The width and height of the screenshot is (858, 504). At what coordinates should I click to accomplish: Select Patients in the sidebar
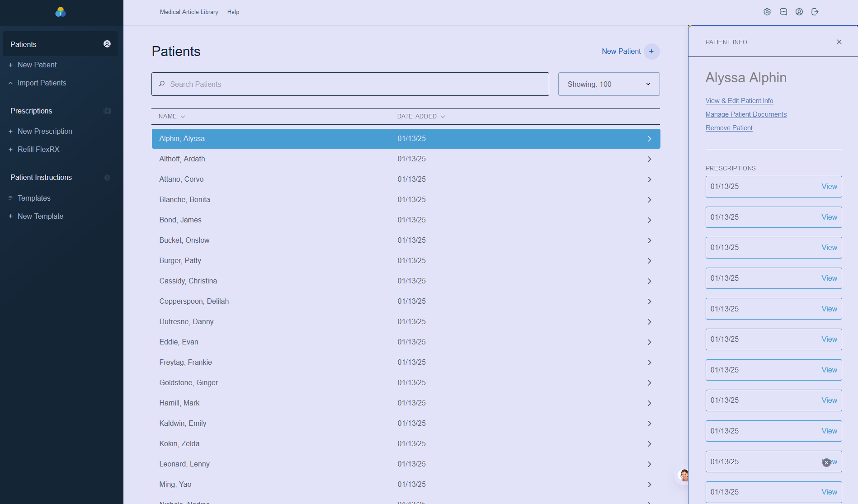(x=61, y=44)
